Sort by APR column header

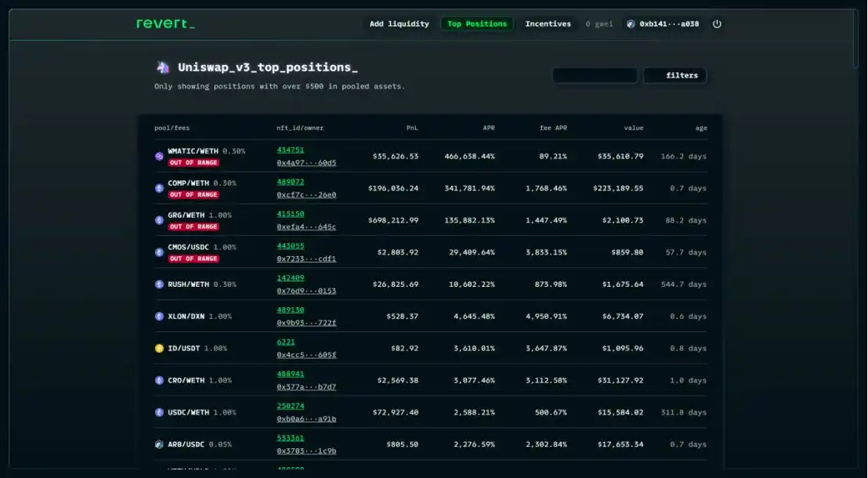pyautogui.click(x=489, y=128)
